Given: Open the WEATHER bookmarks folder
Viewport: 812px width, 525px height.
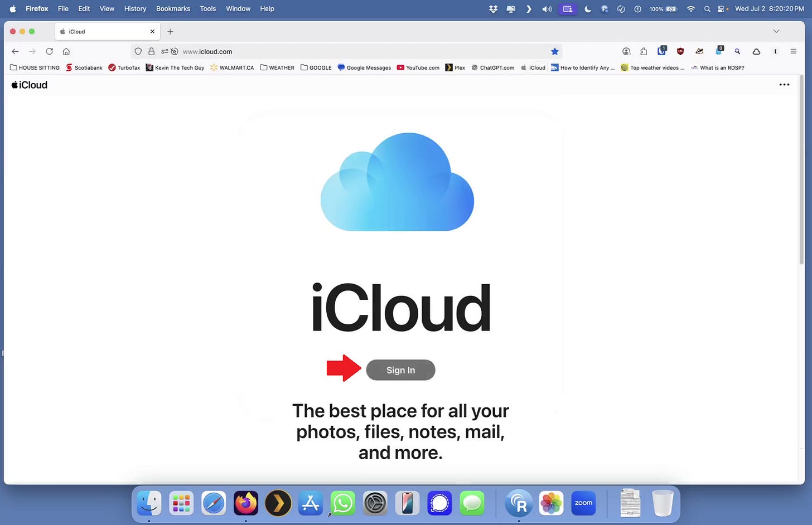Looking at the screenshot, I should click(x=277, y=67).
